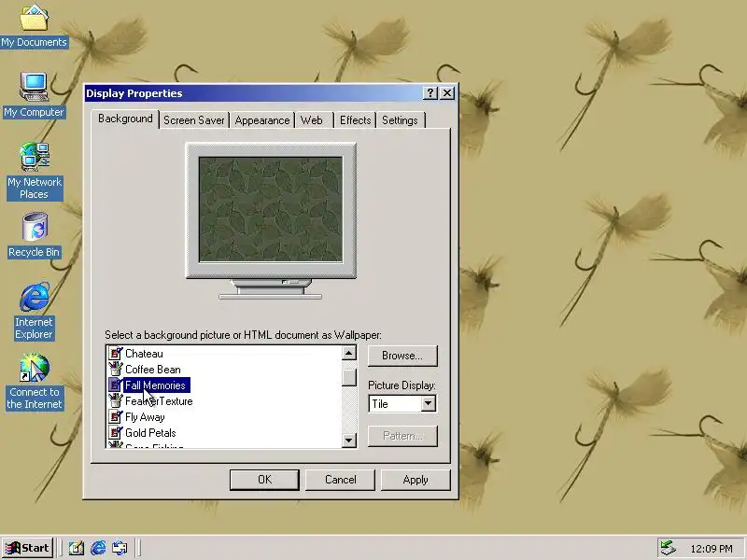This screenshot has width=747, height=560.
Task: Click the Fly Away wallpaper file icon
Action: [115, 416]
